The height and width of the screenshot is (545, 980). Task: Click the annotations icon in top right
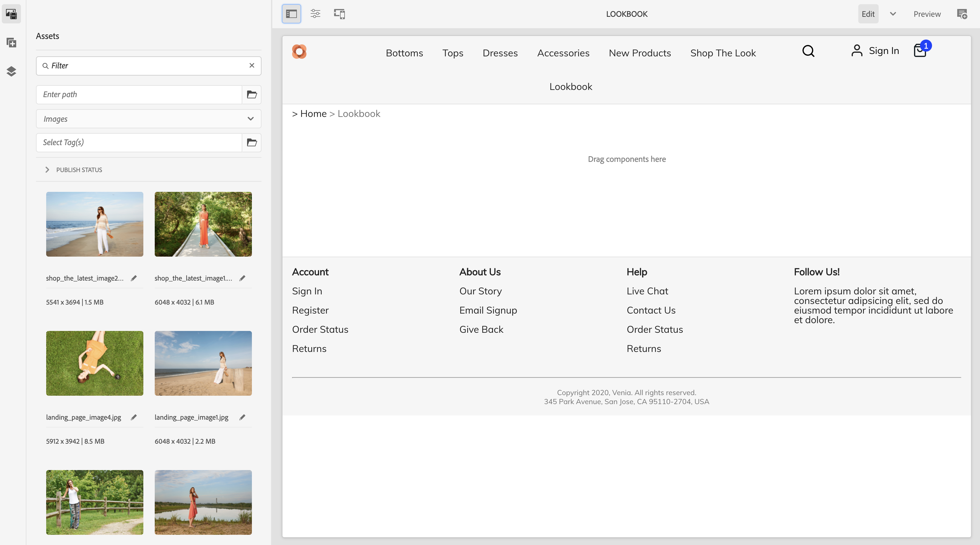tap(962, 14)
